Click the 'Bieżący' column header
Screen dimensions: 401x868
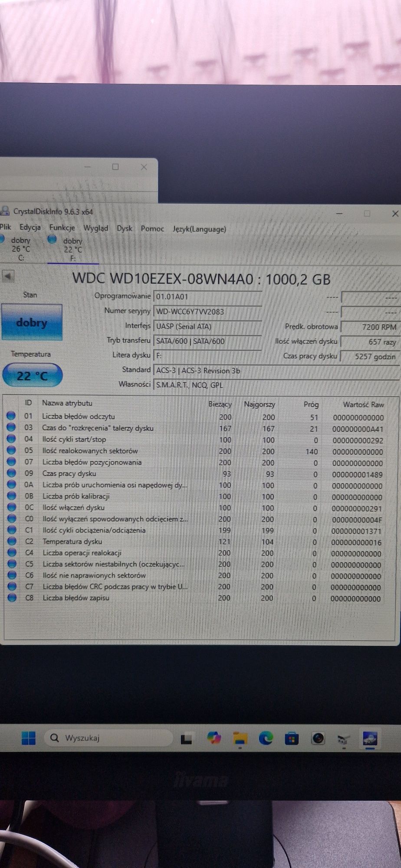coord(220,404)
